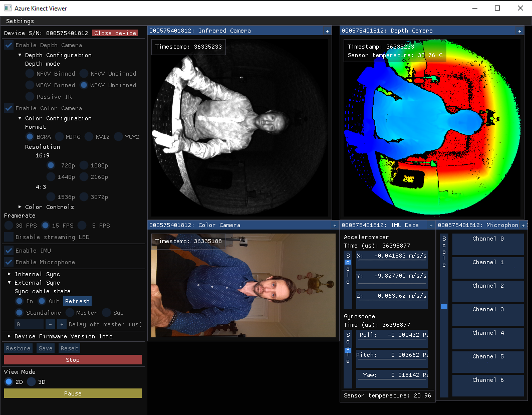Viewport: 532px width, 415px height.
Task: Toggle the Enable Microphone checkbox
Action: click(9, 262)
